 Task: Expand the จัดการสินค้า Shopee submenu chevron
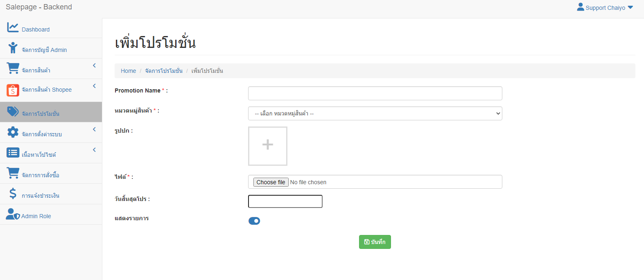tap(94, 86)
